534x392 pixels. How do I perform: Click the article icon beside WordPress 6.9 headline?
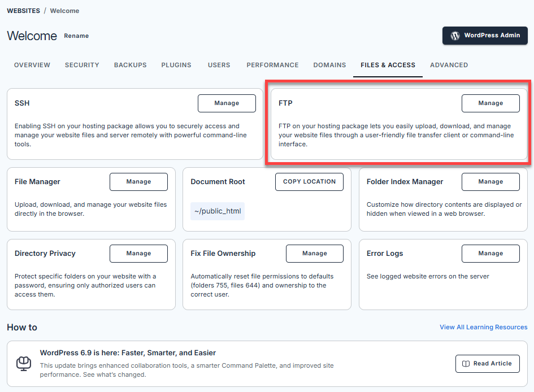[x=24, y=363]
